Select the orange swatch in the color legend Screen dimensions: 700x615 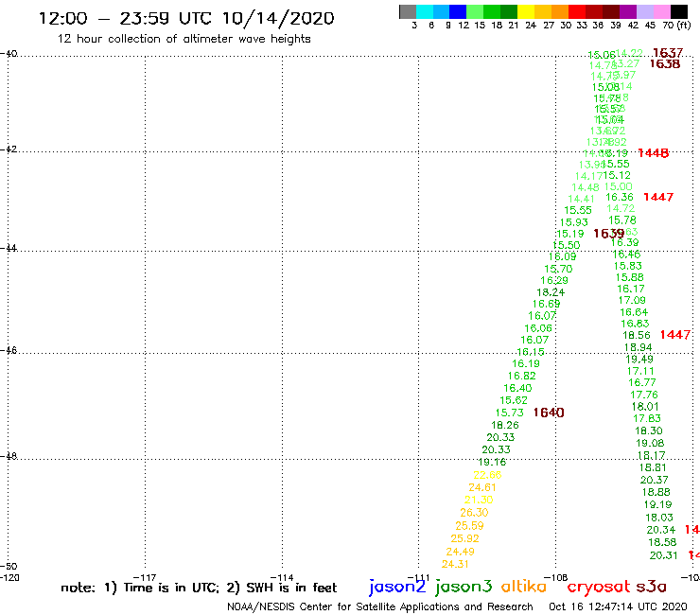coord(559,12)
